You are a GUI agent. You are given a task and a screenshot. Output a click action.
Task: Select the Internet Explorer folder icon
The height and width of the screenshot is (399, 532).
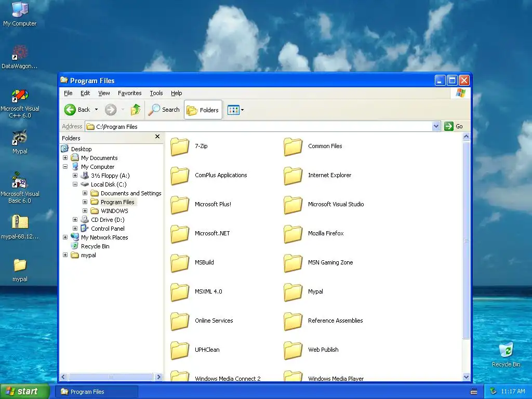[293, 176]
